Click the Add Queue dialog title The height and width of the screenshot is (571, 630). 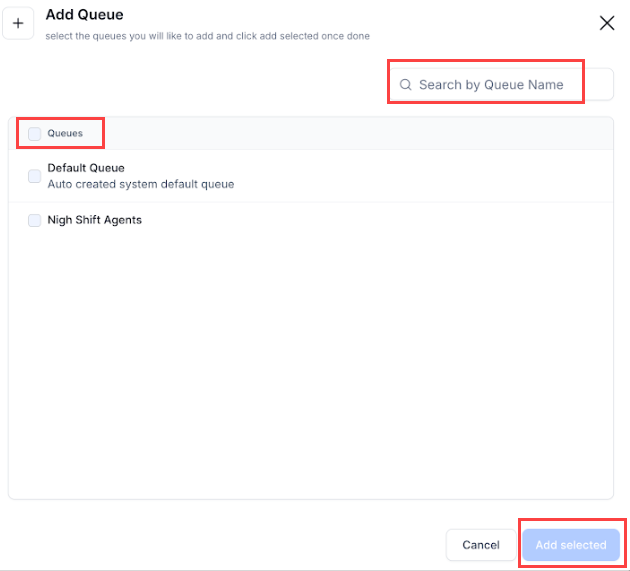tap(84, 15)
